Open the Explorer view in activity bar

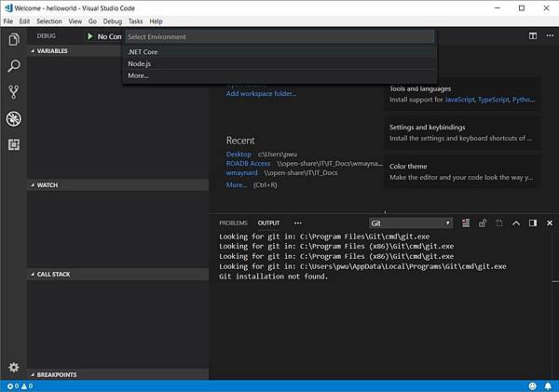pyautogui.click(x=14, y=39)
